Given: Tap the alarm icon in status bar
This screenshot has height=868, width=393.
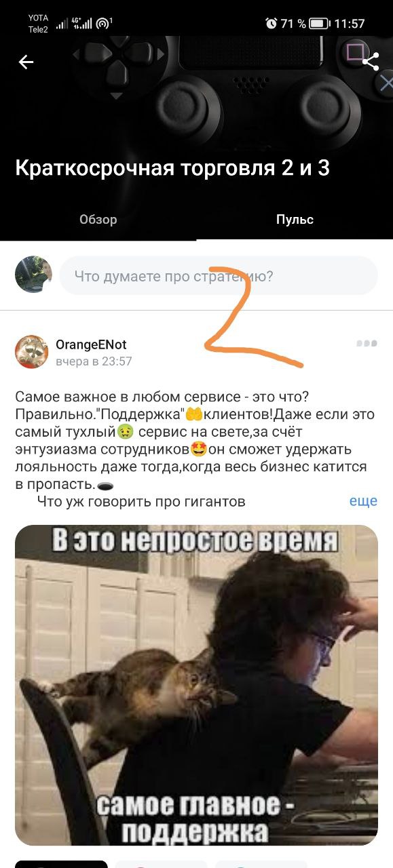Looking at the screenshot, I should [271, 24].
